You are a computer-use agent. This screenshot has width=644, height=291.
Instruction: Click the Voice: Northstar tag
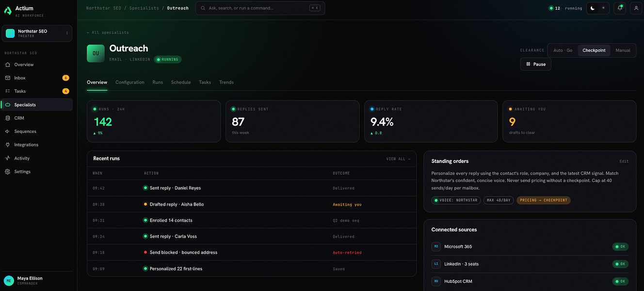tap(456, 200)
